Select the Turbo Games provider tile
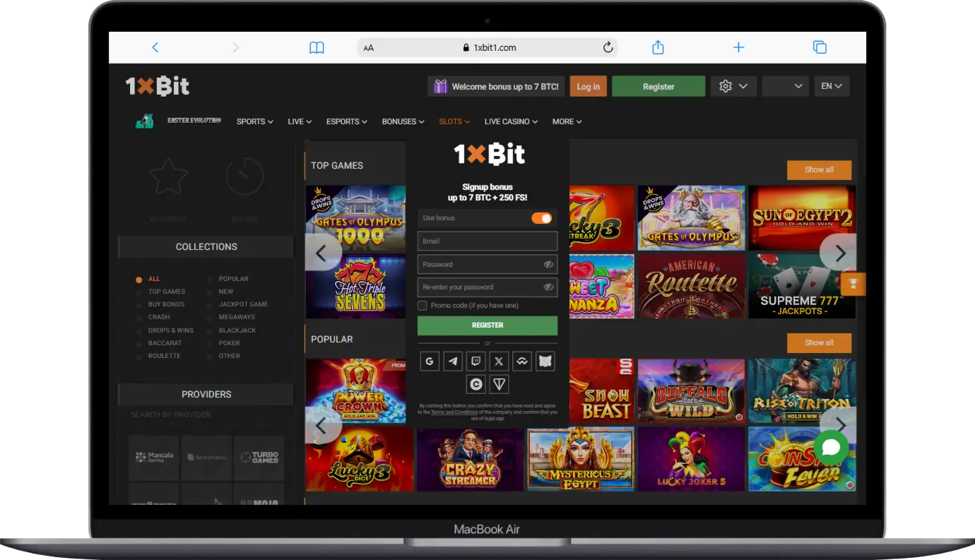The image size is (975, 560). coord(259,458)
